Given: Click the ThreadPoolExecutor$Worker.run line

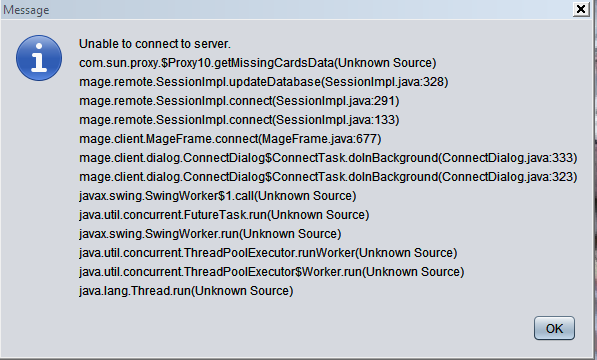Looking at the screenshot, I should 271,272.
